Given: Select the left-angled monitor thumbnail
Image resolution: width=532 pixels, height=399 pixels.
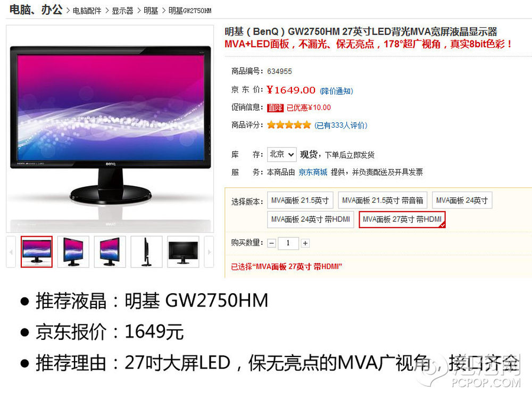Looking at the screenshot, I should [73, 252].
